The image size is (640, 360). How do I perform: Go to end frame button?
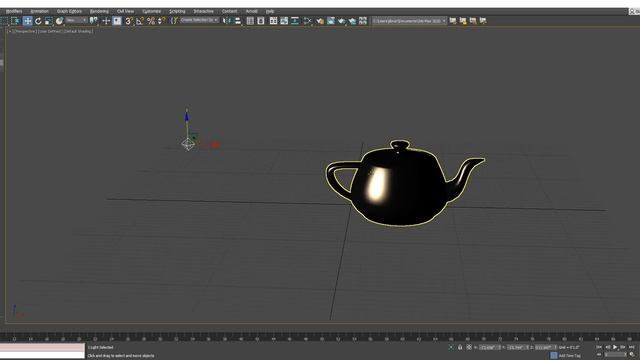coord(631,347)
